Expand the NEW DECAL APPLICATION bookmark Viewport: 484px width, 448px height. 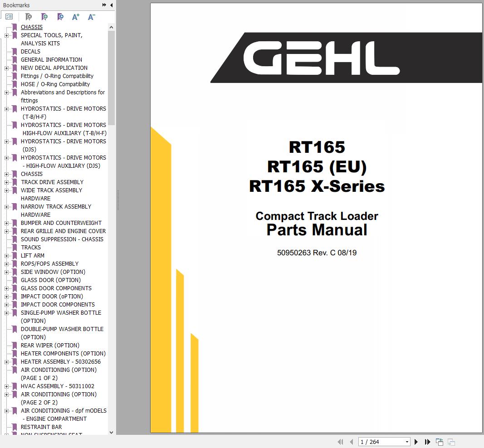pos(6,68)
